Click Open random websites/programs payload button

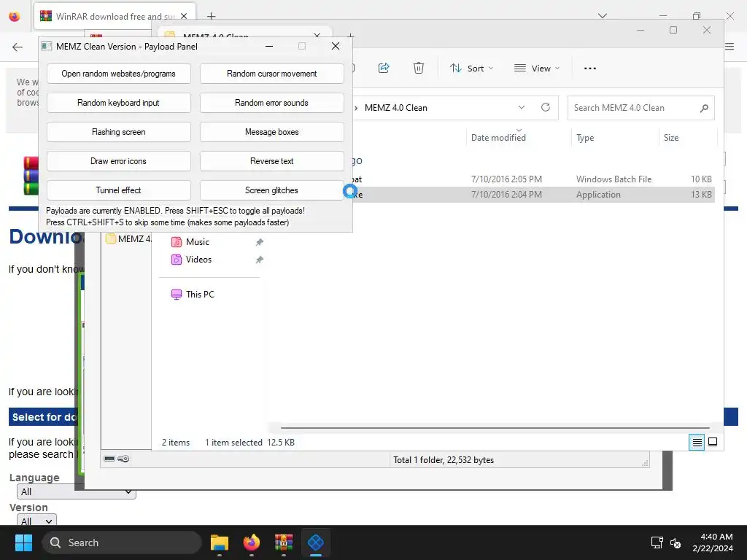119,74
